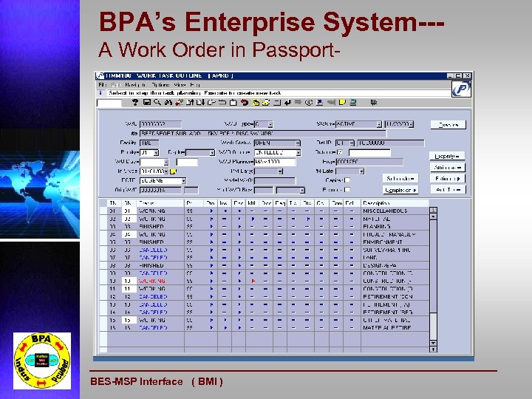The image size is (532, 399).
Task: Click the red triangle marker in task row 10
Action: pyautogui.click(x=253, y=281)
